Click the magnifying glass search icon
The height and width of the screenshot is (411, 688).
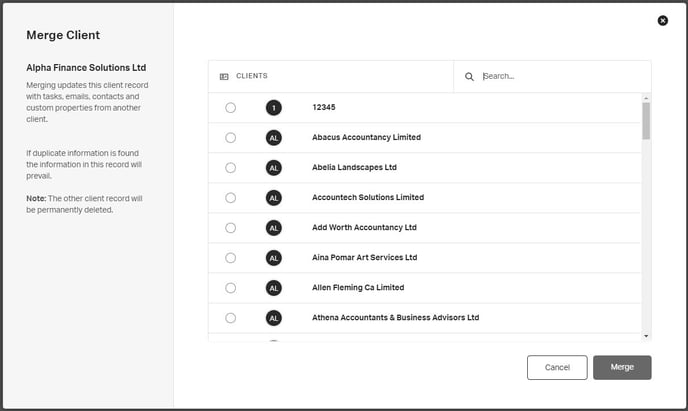click(x=469, y=76)
